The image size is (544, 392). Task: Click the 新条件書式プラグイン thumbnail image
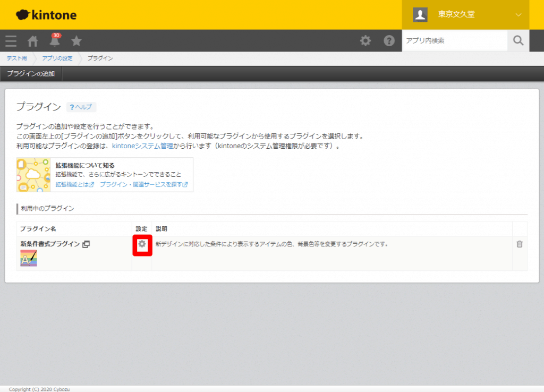[29, 258]
